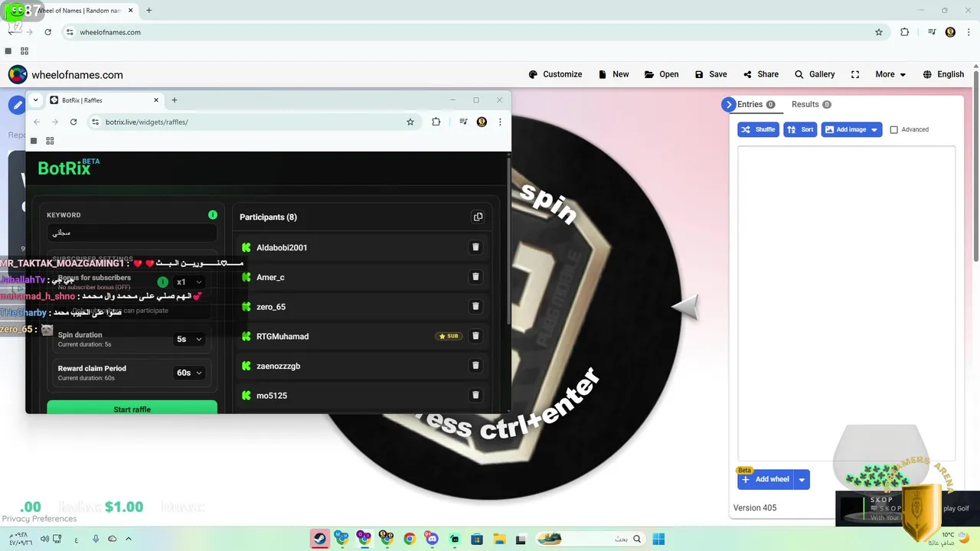Click the info icon beside x1 bonus

tap(162, 282)
